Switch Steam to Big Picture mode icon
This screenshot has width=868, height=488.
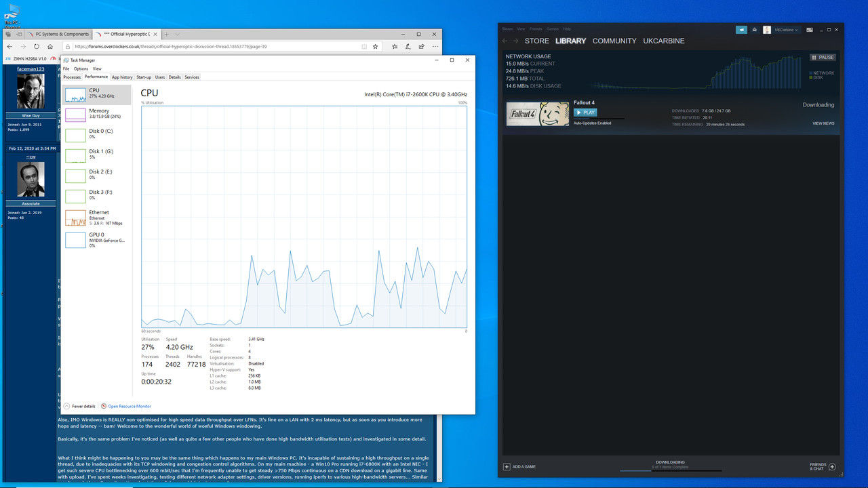click(809, 30)
